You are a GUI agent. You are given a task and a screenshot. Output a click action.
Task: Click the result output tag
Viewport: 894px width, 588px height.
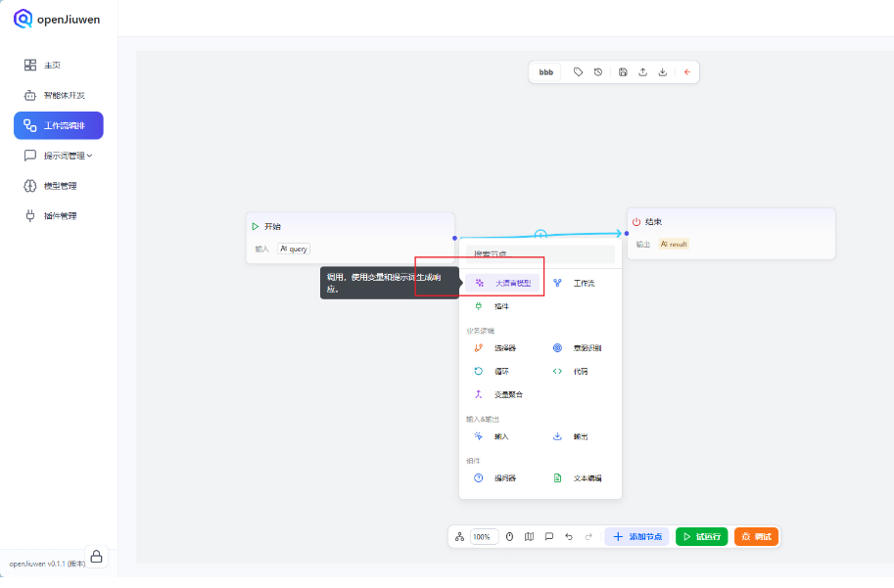(674, 244)
